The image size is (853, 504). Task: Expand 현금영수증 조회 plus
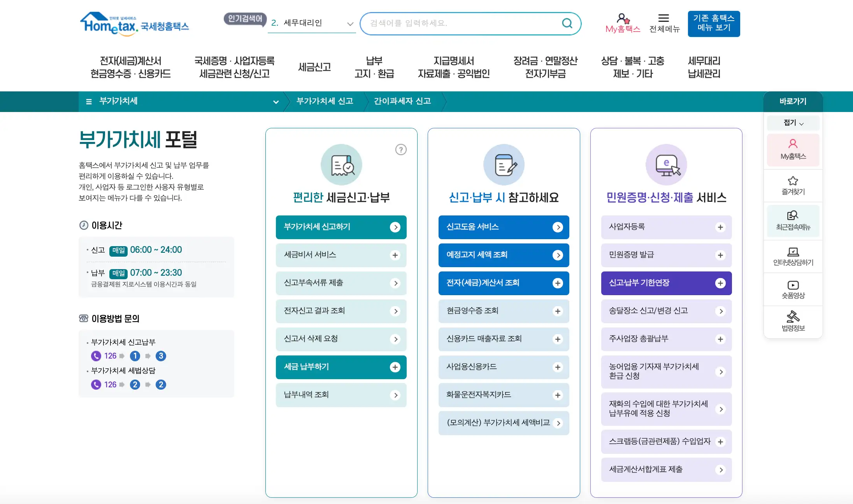pos(558,311)
